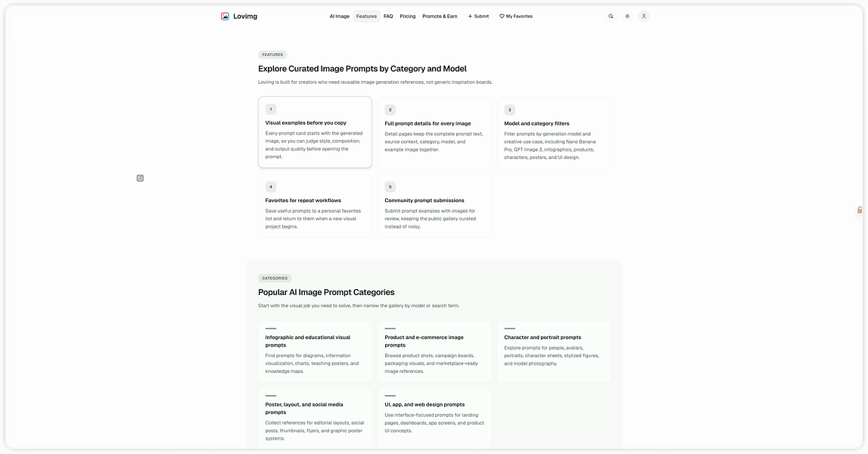Toggle light/dark theme sun icon
Viewport: 868px width, 454px height.
click(627, 16)
